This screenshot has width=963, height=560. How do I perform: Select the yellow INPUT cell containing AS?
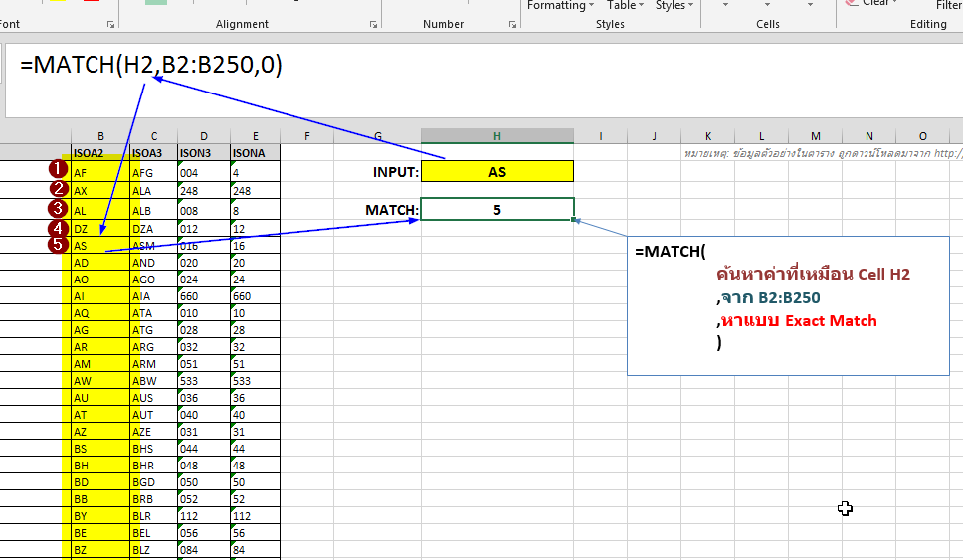(x=497, y=172)
